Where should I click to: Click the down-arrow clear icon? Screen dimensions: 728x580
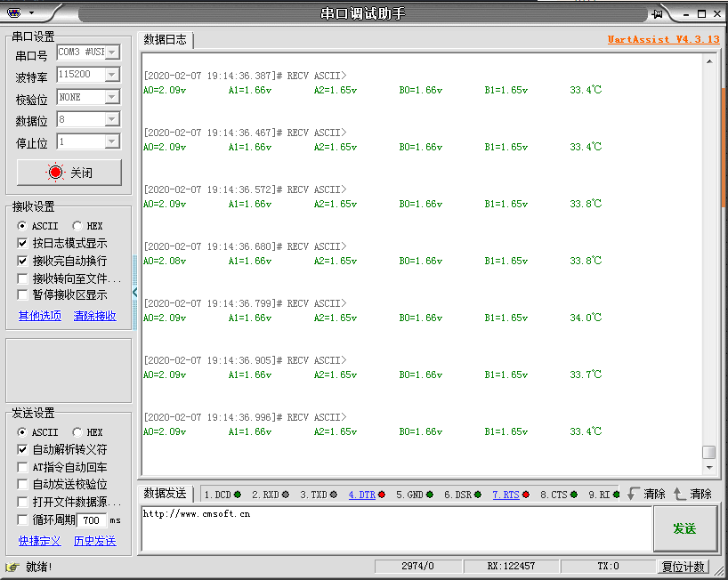[633, 494]
